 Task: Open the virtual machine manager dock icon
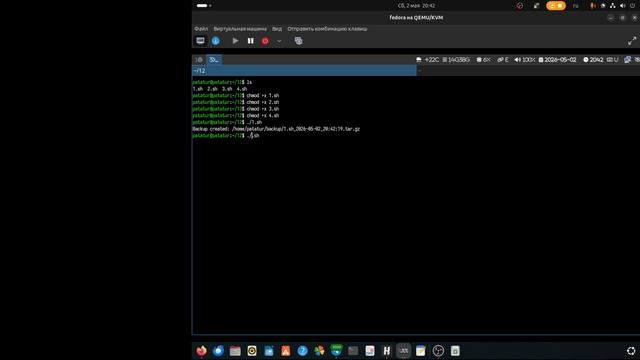404,351
